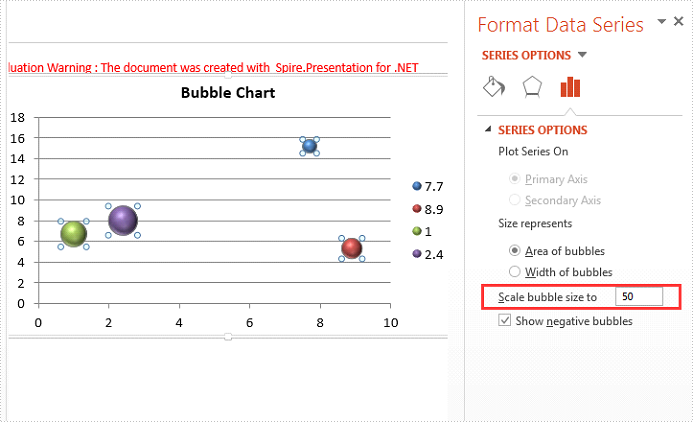Expand the SERIES OPTIONS dropdown arrow
This screenshot has width=693, height=422.
(x=582, y=55)
